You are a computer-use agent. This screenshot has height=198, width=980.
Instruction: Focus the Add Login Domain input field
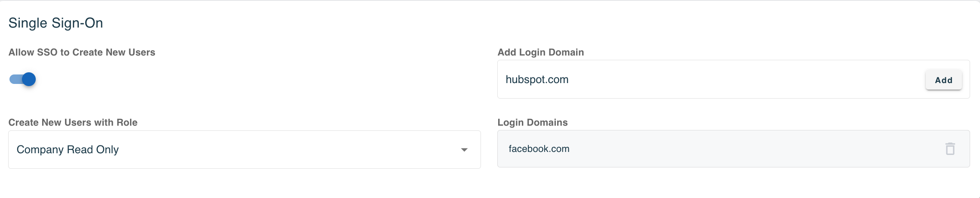[710, 80]
